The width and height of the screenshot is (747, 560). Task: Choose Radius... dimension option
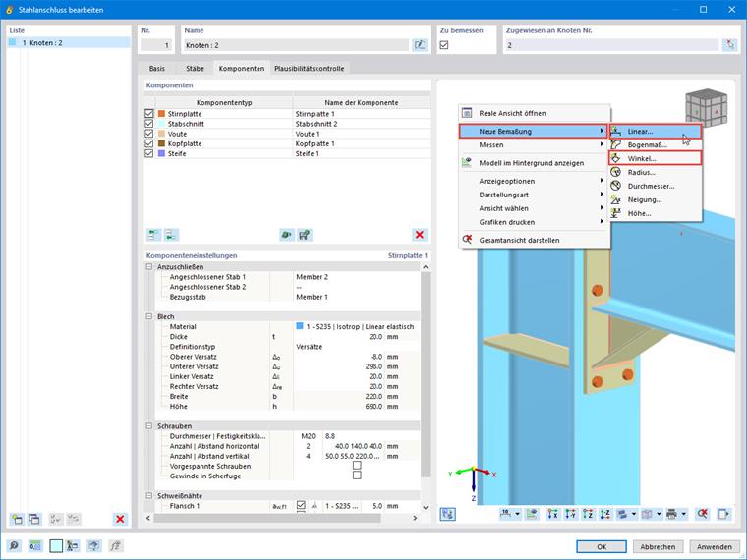[x=655, y=172]
